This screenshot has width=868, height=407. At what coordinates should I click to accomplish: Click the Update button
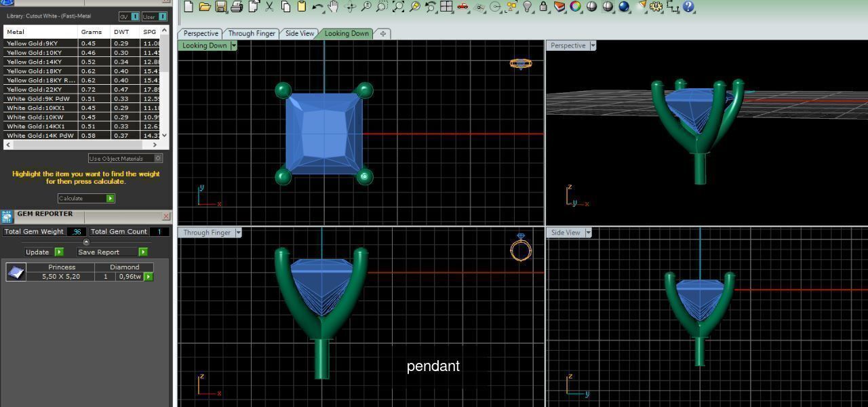[44, 252]
